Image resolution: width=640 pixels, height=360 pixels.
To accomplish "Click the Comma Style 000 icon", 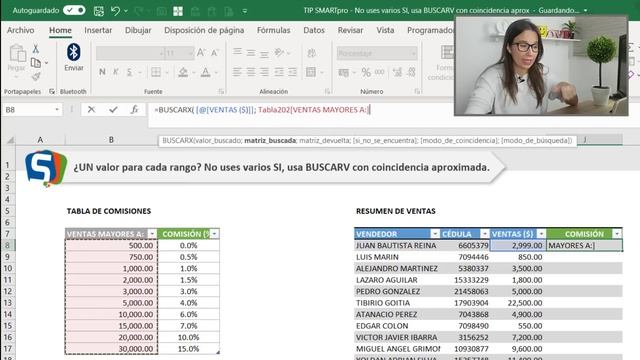I will coord(380,72).
